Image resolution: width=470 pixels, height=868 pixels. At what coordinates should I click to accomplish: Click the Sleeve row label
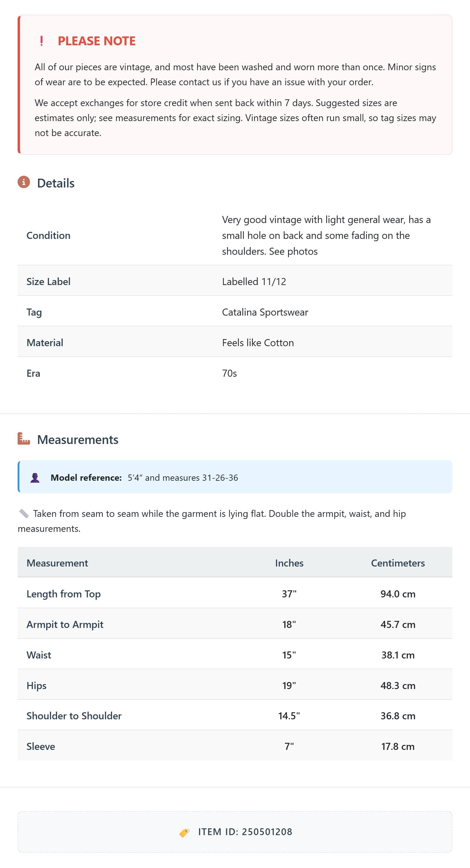click(x=41, y=746)
